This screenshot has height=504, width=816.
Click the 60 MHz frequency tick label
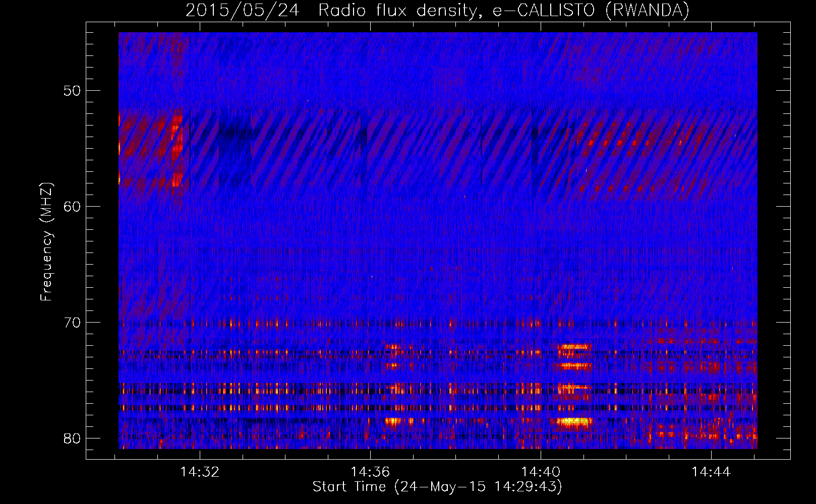72,207
